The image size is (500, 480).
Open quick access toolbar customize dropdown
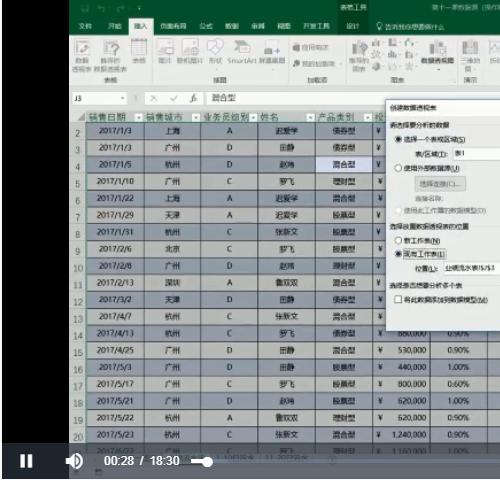click(x=139, y=8)
